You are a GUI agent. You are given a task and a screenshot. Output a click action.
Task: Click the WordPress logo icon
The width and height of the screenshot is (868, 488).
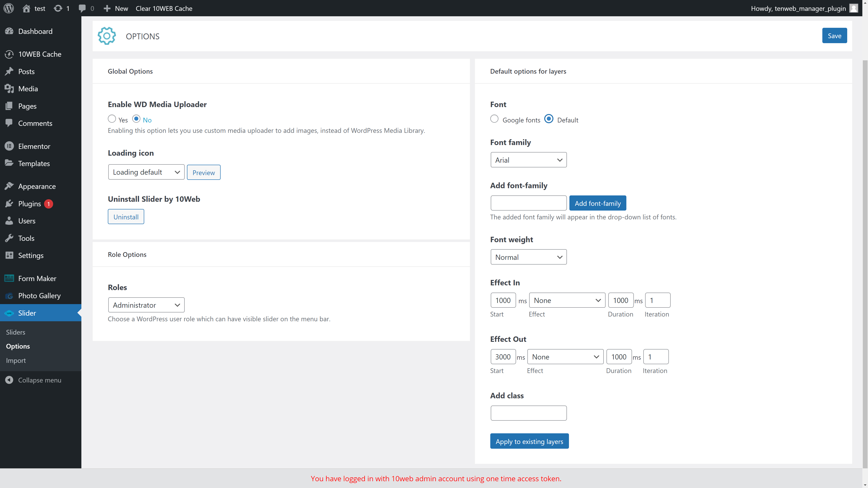[9, 8]
